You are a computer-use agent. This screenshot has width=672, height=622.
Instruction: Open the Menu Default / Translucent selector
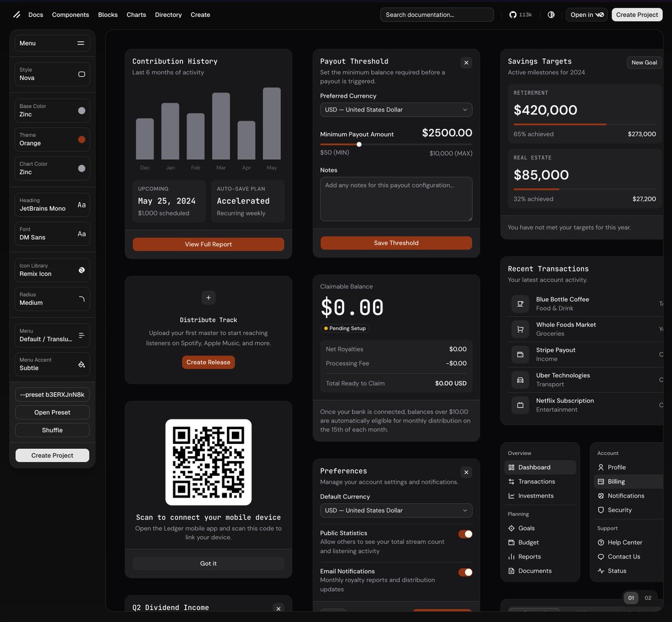(x=52, y=335)
